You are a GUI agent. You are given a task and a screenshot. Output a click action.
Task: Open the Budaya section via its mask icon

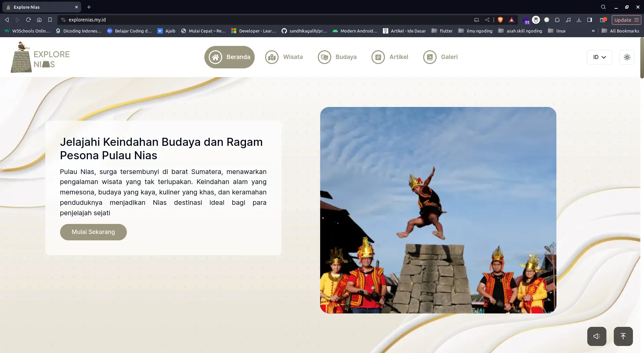324,57
